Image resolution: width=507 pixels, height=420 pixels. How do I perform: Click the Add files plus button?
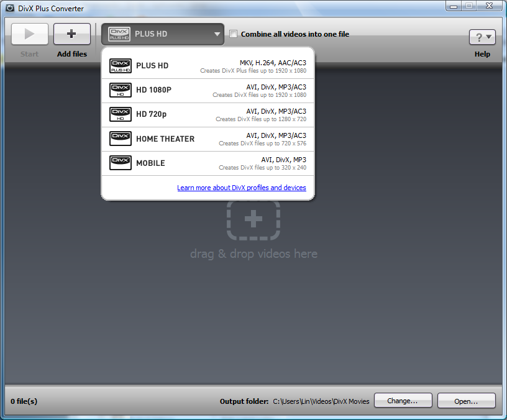[72, 34]
